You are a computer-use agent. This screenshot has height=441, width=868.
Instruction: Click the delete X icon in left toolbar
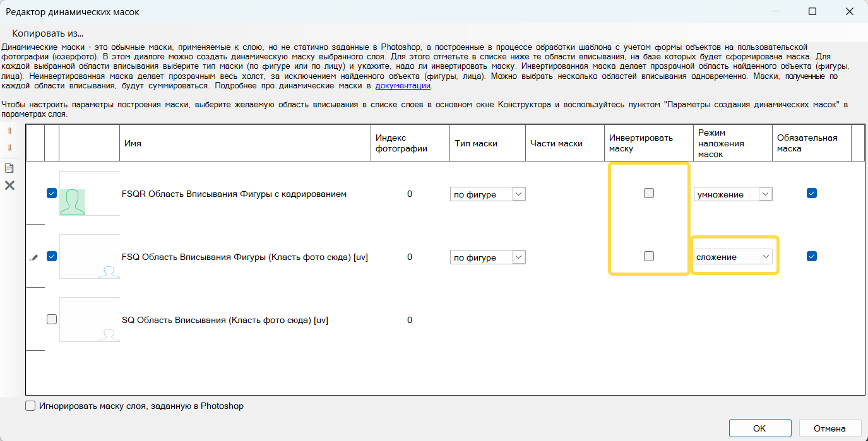click(x=9, y=185)
